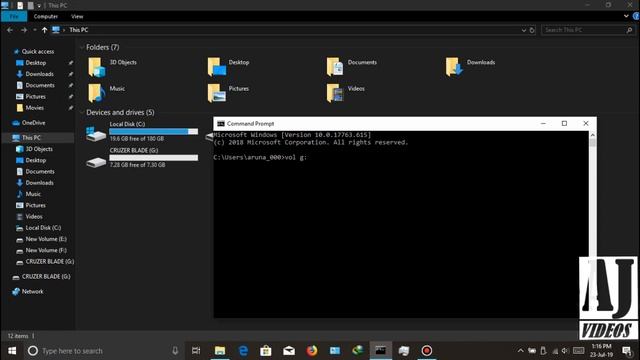This screenshot has height=360, width=640.
Task: Open the volume control in system tray
Action: pos(565,351)
